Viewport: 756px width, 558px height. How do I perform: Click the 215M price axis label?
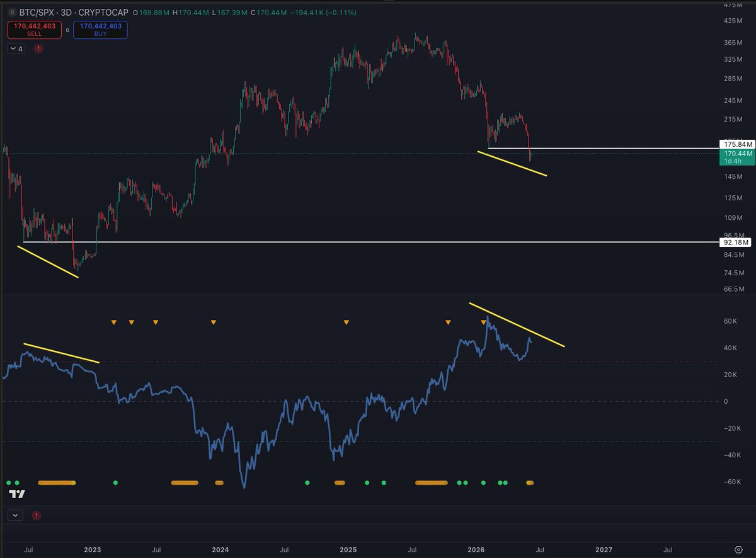pyautogui.click(x=735, y=120)
